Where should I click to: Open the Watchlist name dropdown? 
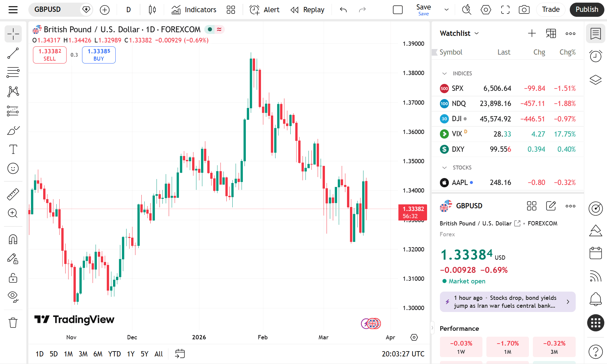(x=459, y=33)
